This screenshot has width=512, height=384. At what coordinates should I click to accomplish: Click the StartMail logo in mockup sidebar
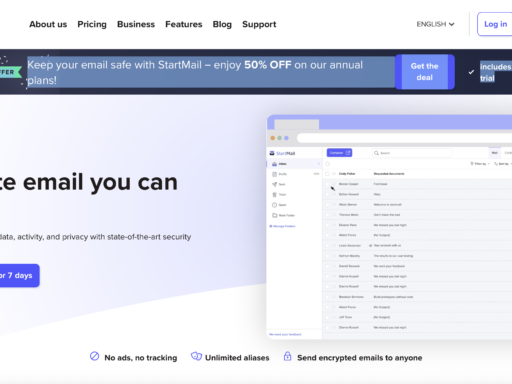coord(282,153)
